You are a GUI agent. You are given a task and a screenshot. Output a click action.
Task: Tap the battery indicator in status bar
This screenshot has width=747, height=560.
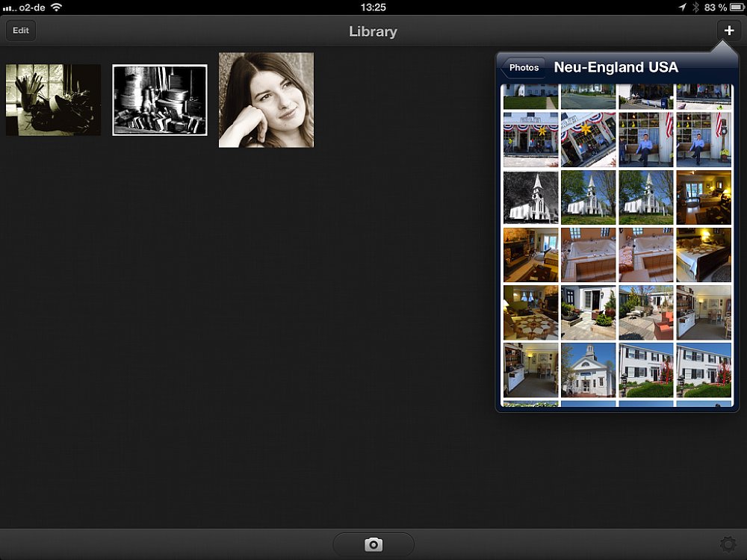(x=736, y=7)
